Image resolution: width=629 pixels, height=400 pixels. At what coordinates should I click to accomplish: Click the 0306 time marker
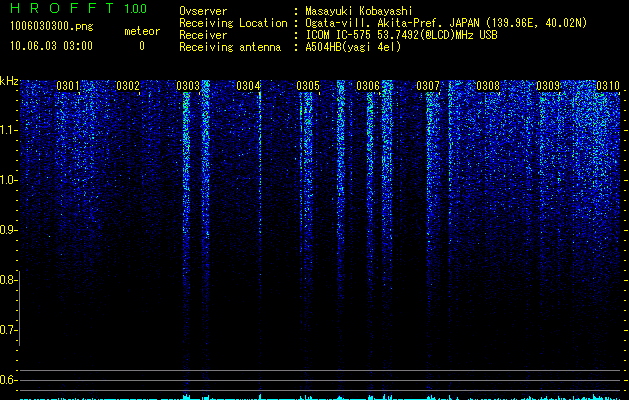tap(368, 86)
